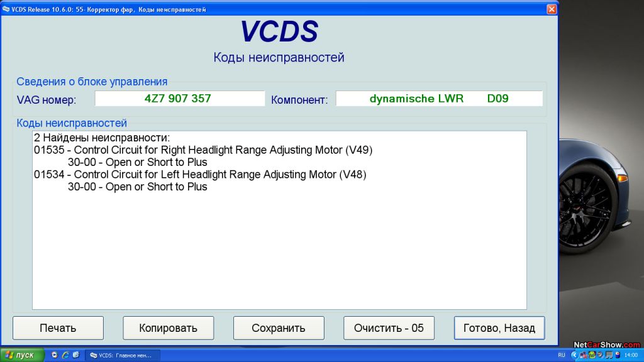Click network disconnected tray icon with red X

pyautogui.click(x=584, y=355)
